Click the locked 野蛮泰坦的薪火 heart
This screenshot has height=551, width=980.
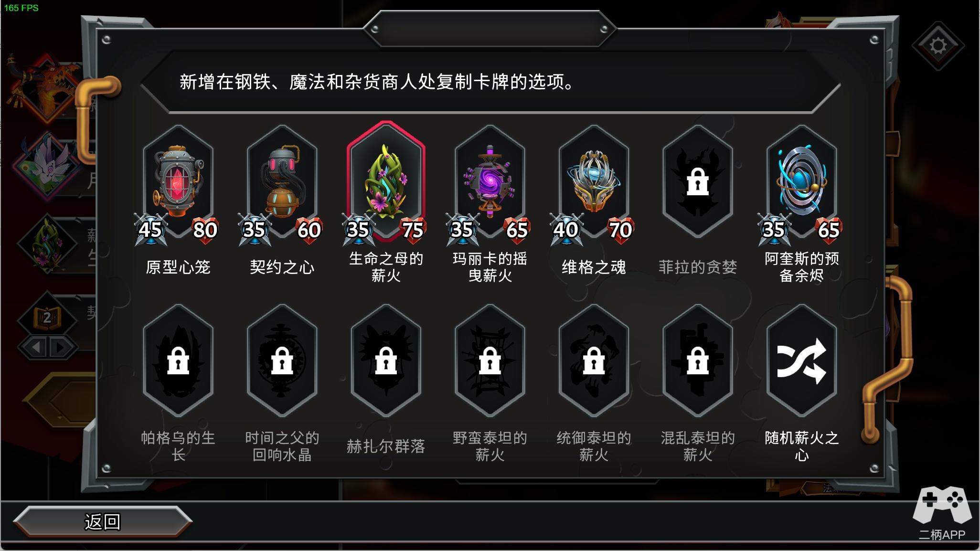point(490,361)
